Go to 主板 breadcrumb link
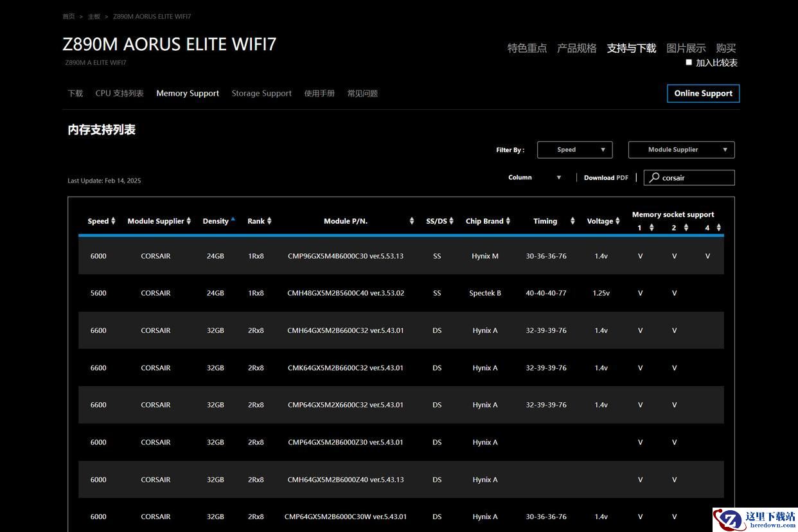The image size is (798, 532). (94, 16)
